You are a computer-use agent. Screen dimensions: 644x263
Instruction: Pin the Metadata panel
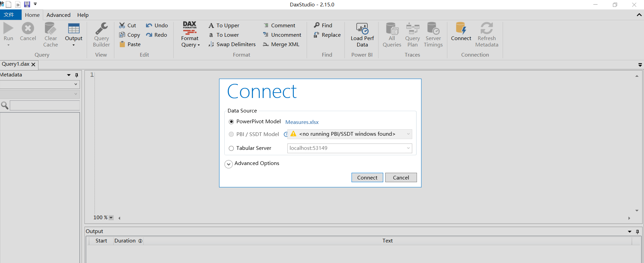coord(77,75)
